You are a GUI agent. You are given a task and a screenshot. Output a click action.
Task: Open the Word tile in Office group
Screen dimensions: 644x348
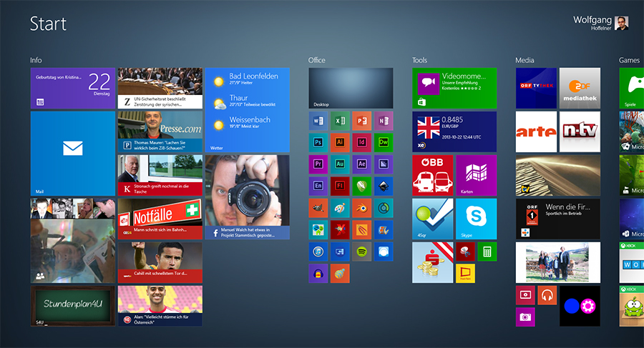318,121
